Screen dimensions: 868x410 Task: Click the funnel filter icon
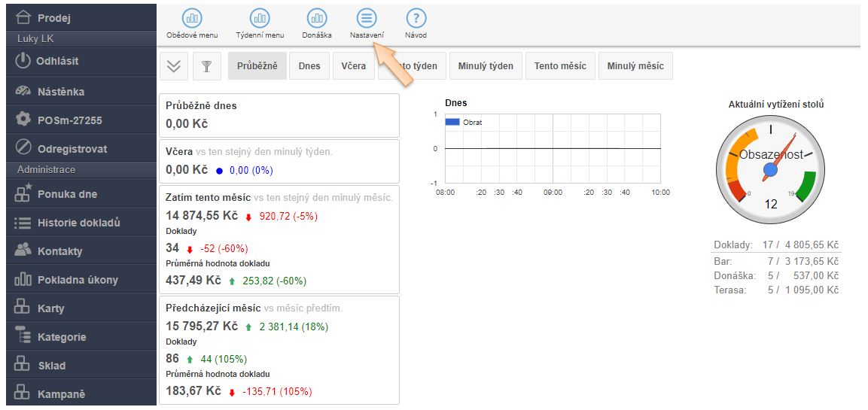coord(206,66)
